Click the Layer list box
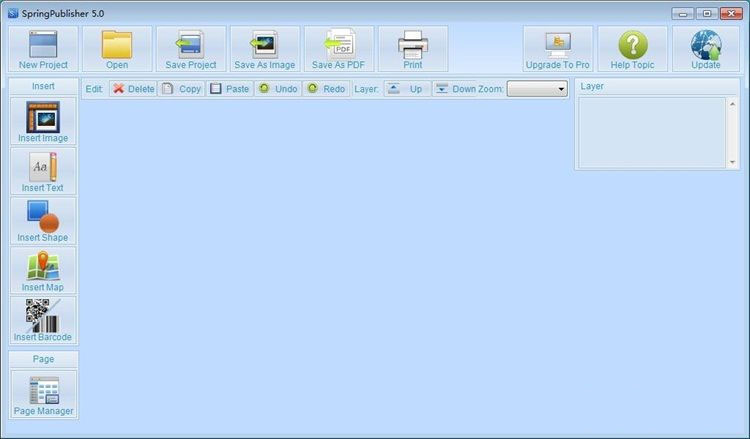 click(652, 133)
